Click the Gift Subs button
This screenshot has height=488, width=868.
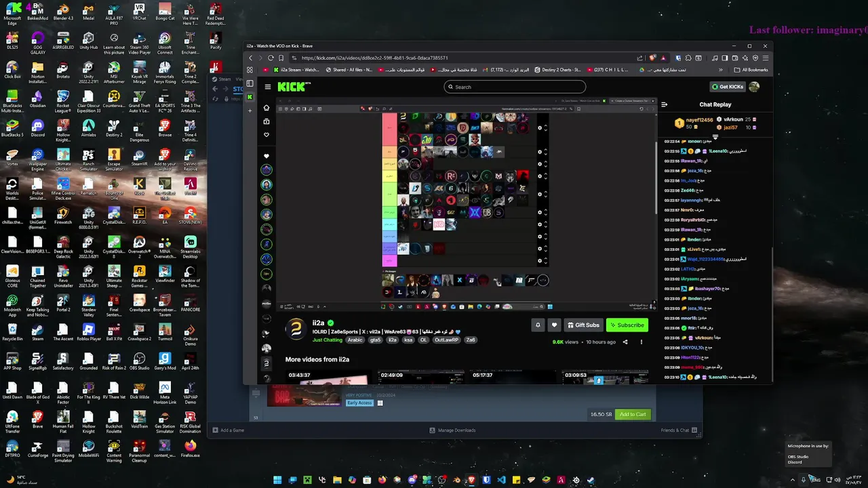coord(583,325)
